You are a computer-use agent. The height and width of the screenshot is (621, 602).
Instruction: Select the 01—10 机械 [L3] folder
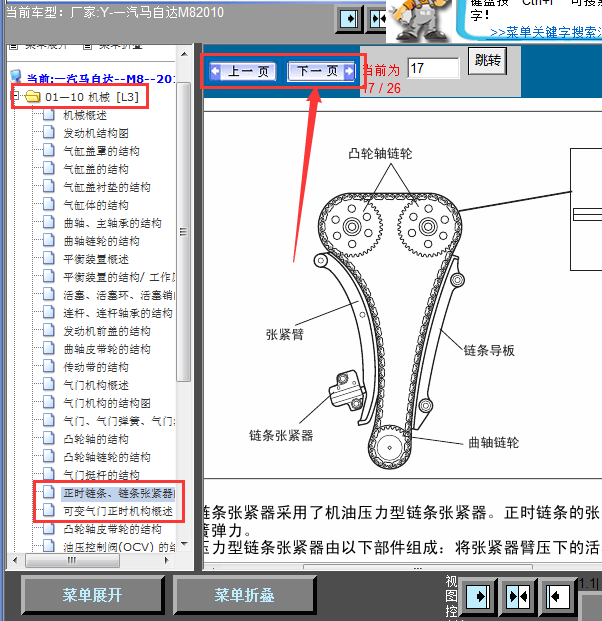point(91,97)
